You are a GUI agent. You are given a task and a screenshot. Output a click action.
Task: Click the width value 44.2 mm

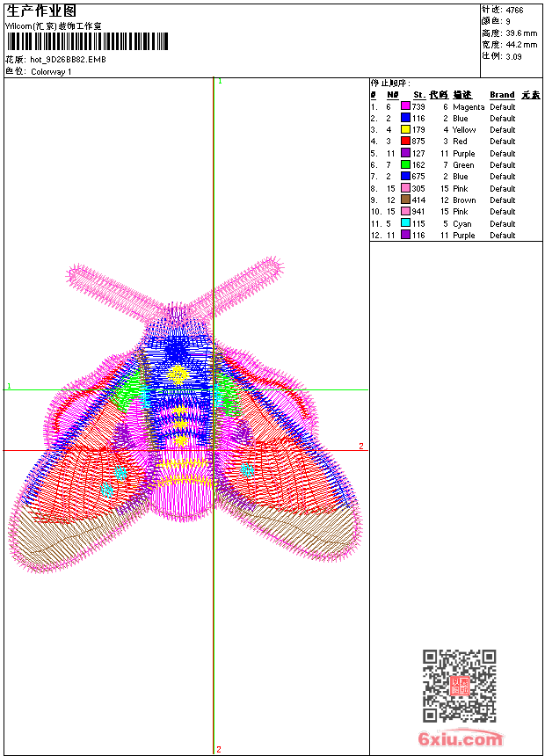tap(521, 45)
